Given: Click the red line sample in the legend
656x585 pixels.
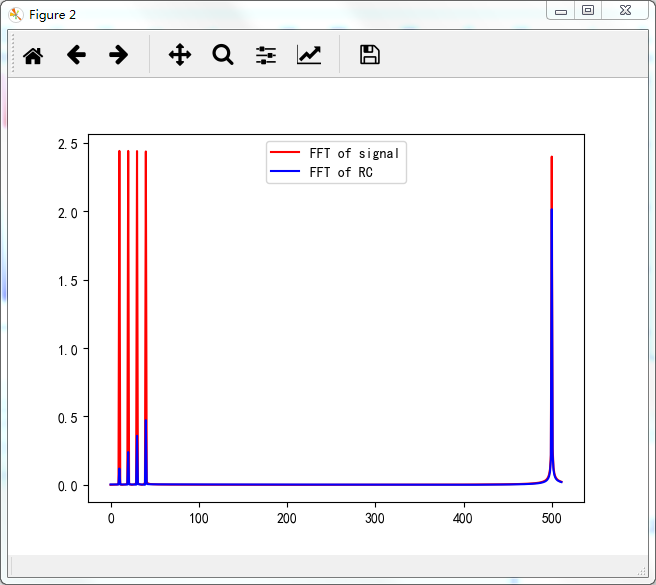Looking at the screenshot, I should pos(285,152).
